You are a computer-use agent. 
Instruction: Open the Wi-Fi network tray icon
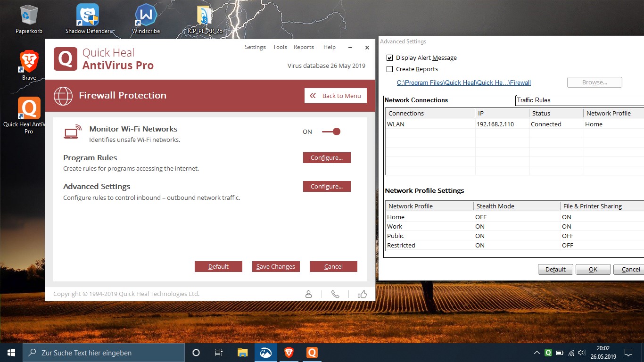click(x=571, y=353)
